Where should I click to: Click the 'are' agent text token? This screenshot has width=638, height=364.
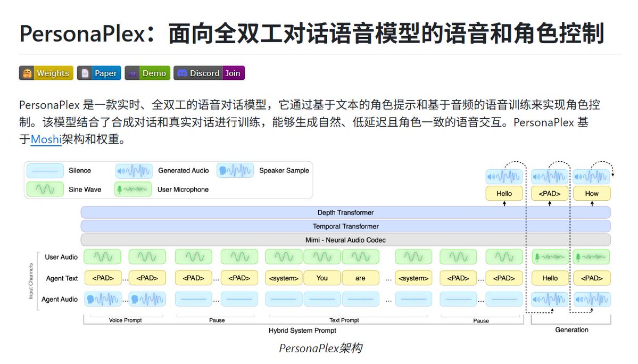pyautogui.click(x=360, y=278)
